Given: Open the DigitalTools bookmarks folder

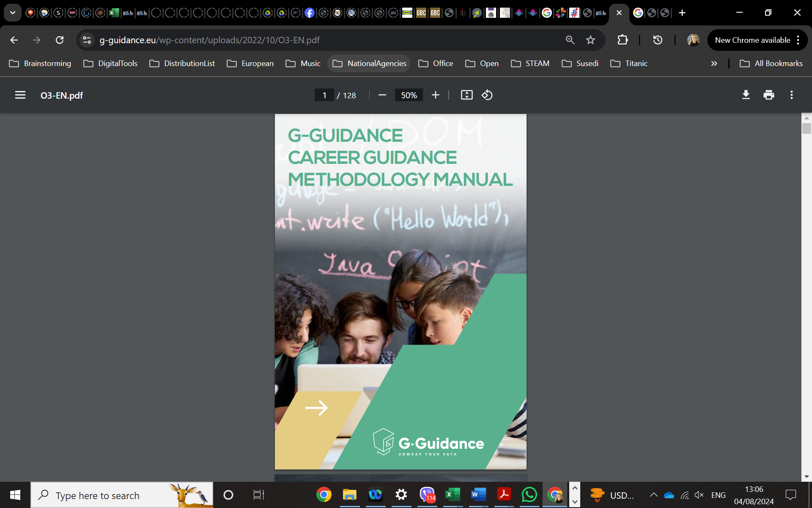Looking at the screenshot, I should point(110,63).
